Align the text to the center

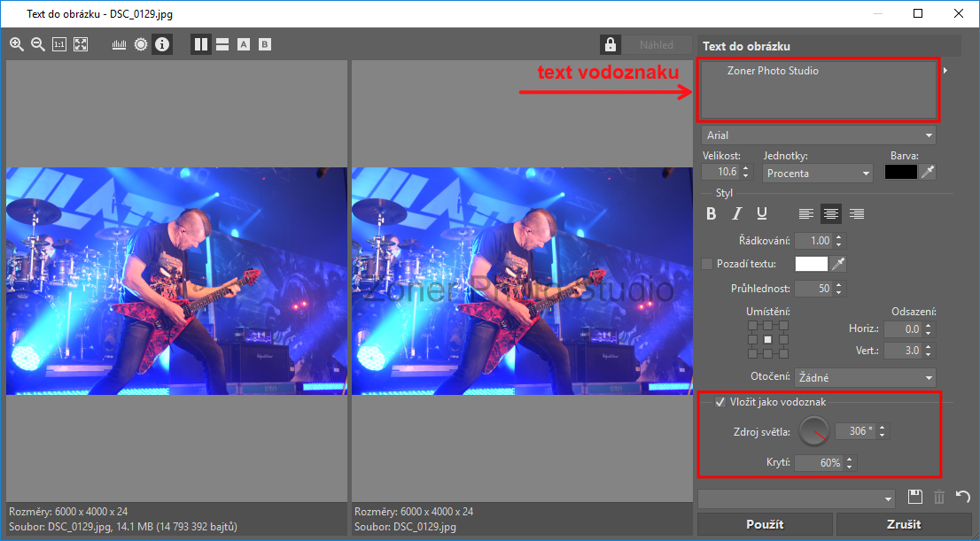(830, 214)
